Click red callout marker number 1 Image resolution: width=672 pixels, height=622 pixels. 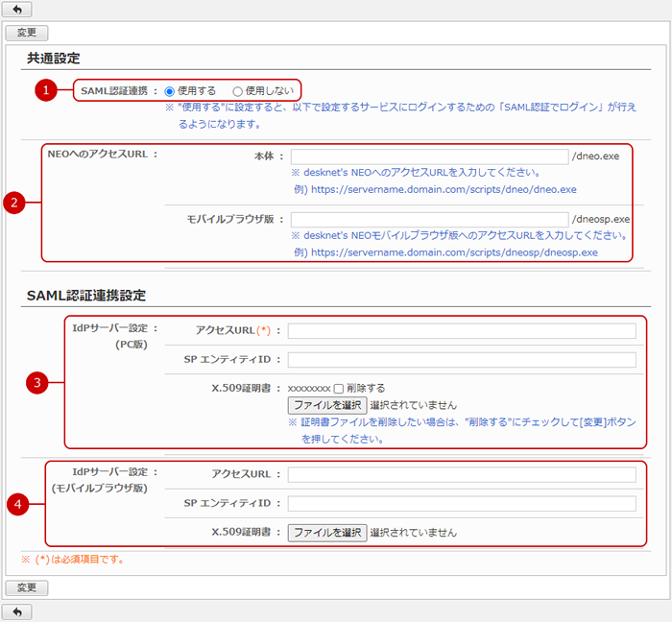coord(43,90)
